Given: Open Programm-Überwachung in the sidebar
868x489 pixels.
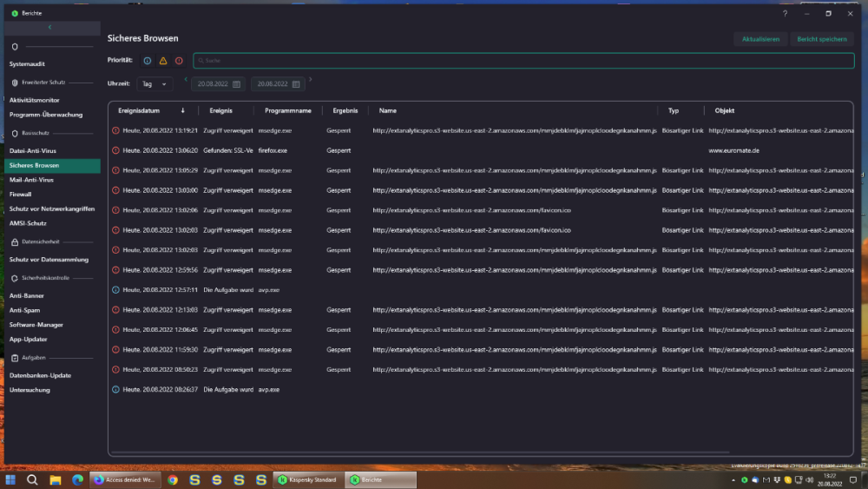Looking at the screenshot, I should (46, 115).
